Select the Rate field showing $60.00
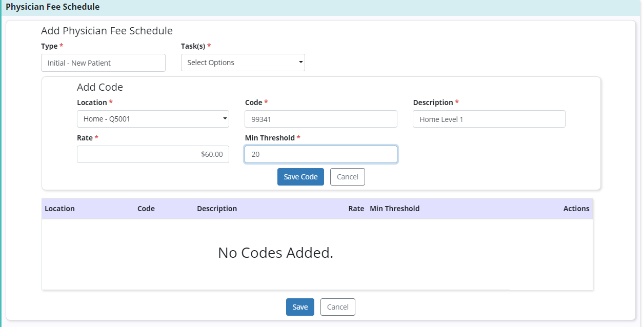The height and width of the screenshot is (327, 644). click(153, 154)
